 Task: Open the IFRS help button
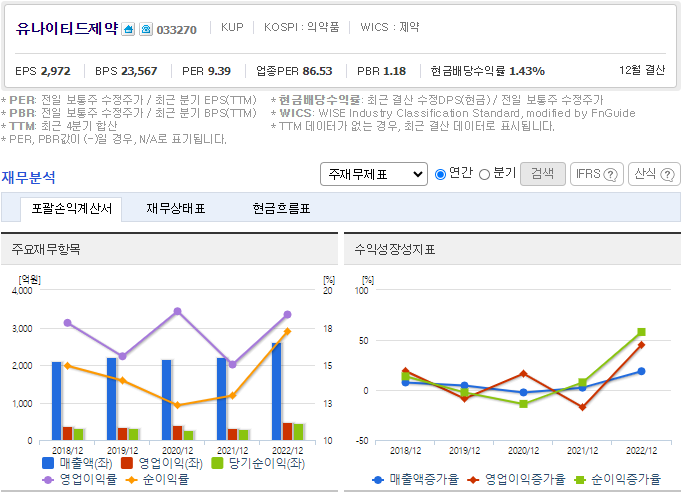596,174
